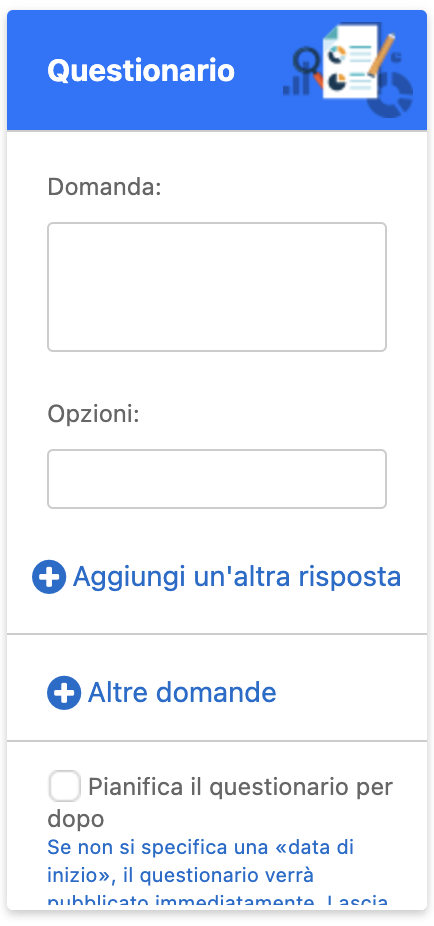Click the questionnaire illustration in the header
434x926 pixels.
[x=348, y=70]
